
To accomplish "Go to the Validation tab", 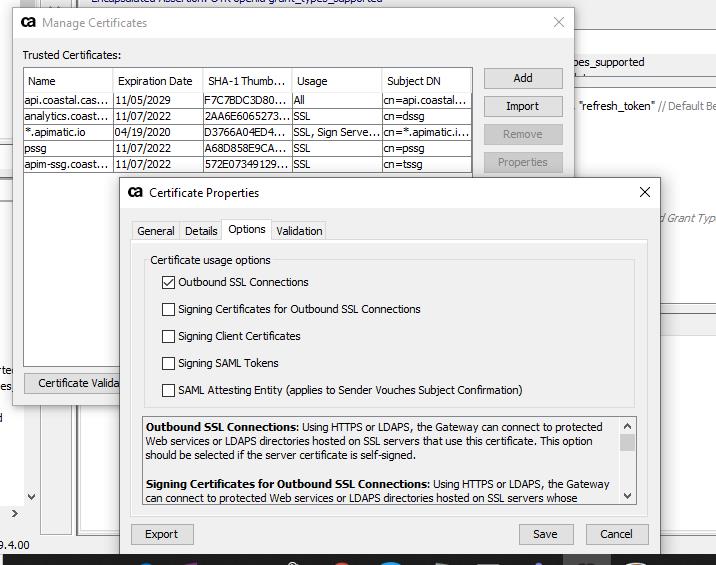I will (299, 231).
